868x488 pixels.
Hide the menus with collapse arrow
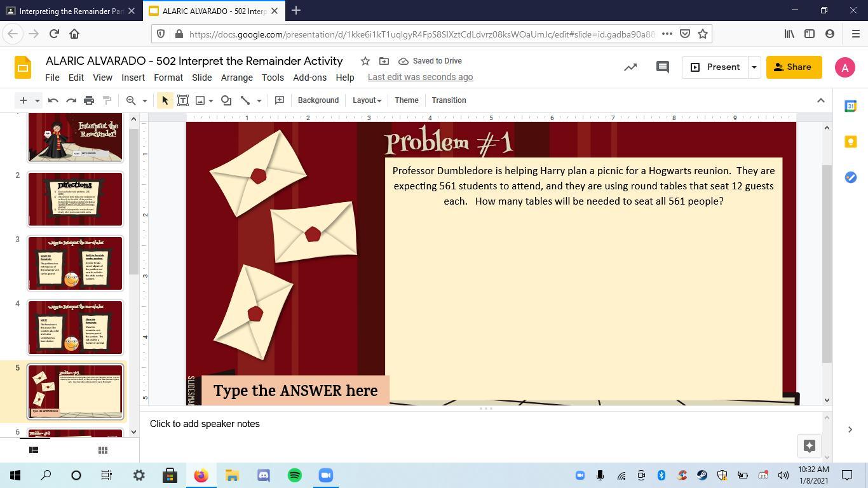[820, 100]
